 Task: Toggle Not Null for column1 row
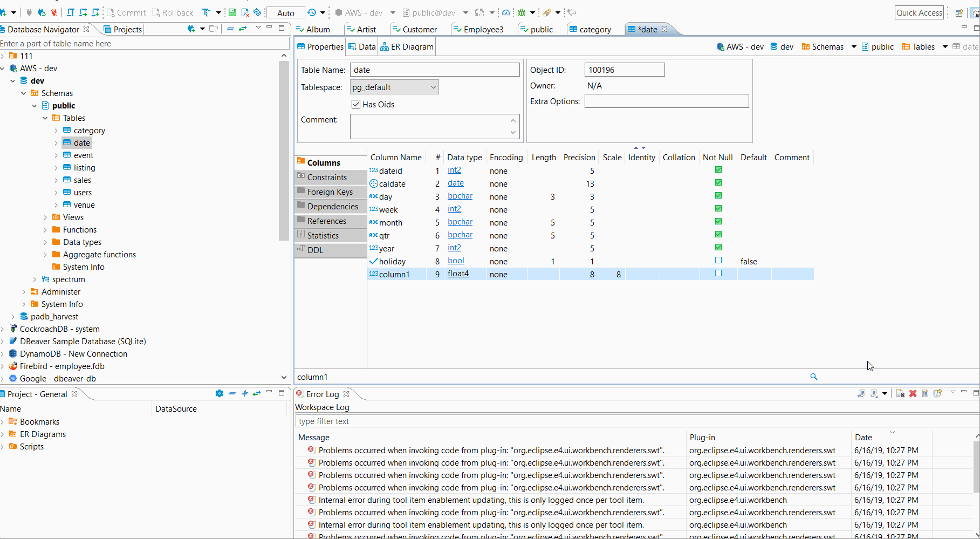[x=718, y=273]
